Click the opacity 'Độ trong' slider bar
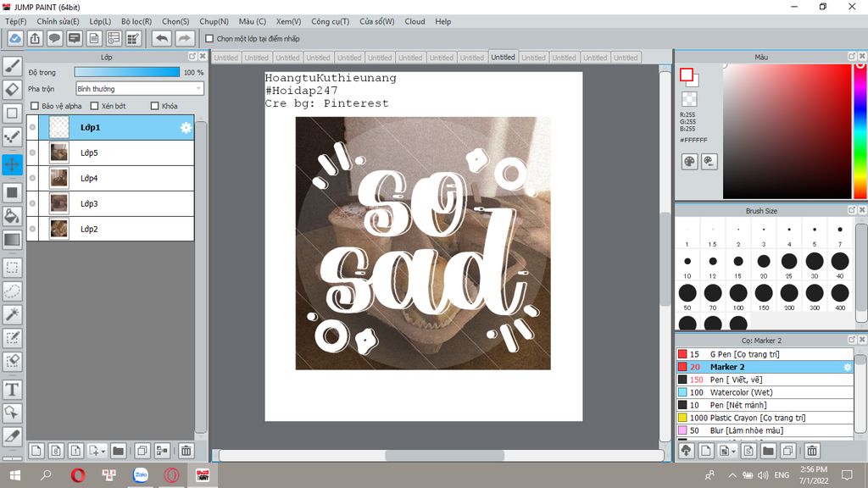The height and width of the screenshot is (488, 868). pos(127,72)
